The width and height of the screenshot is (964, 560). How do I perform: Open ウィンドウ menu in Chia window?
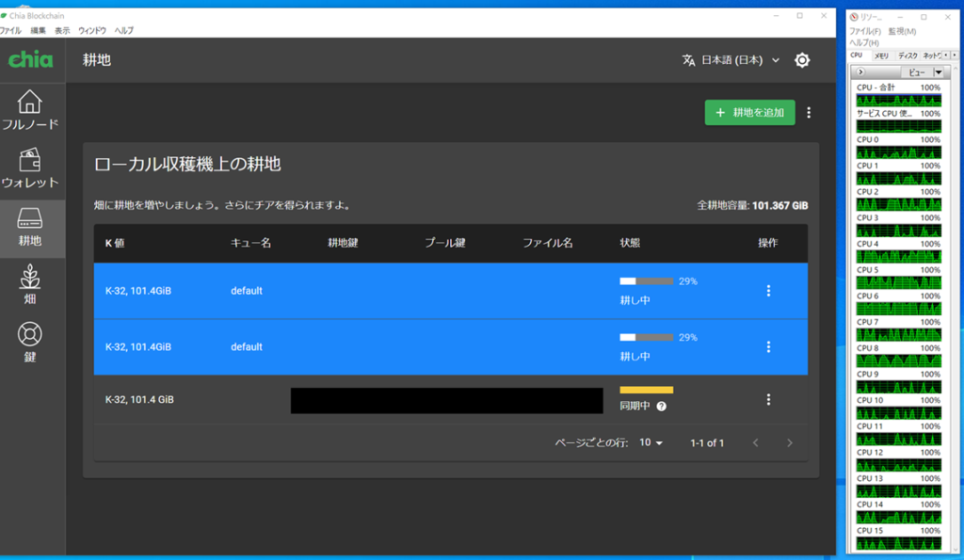92,30
